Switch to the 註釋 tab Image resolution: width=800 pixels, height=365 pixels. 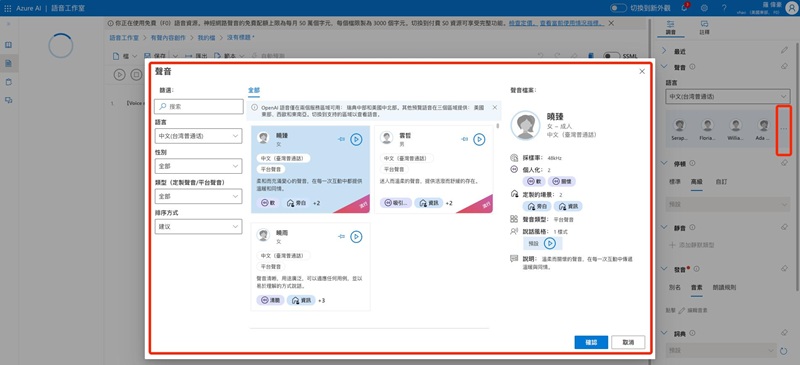pyautogui.click(x=704, y=28)
